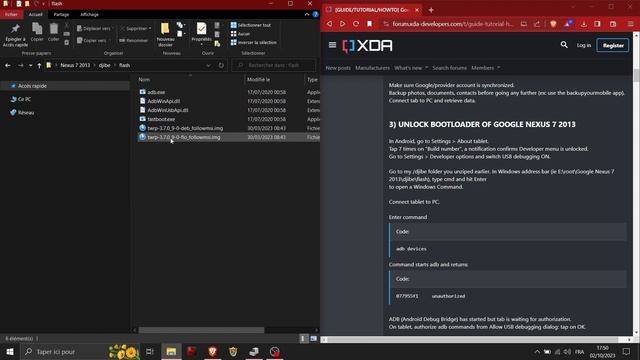Open Brave Shields lion icon

point(553,24)
